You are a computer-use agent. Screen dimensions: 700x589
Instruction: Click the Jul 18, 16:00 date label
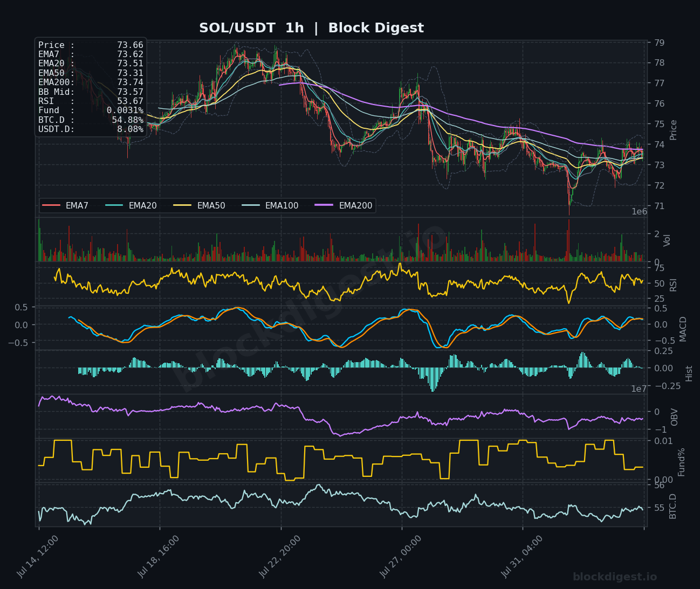[x=159, y=556]
